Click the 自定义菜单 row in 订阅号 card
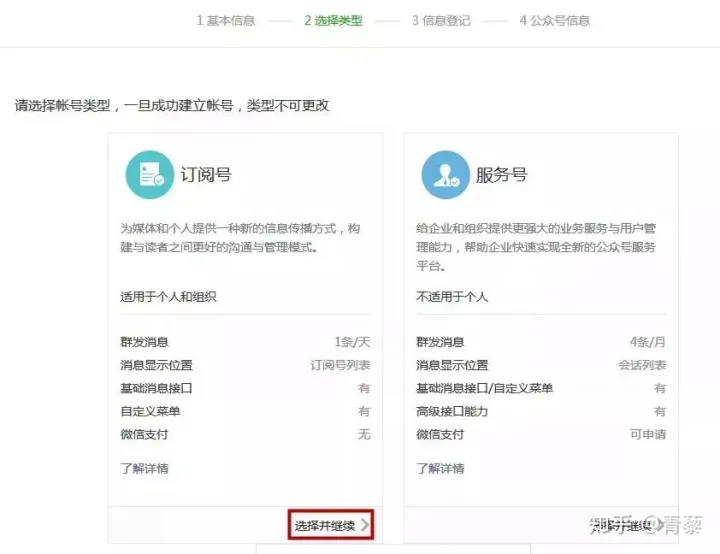 pos(245,411)
